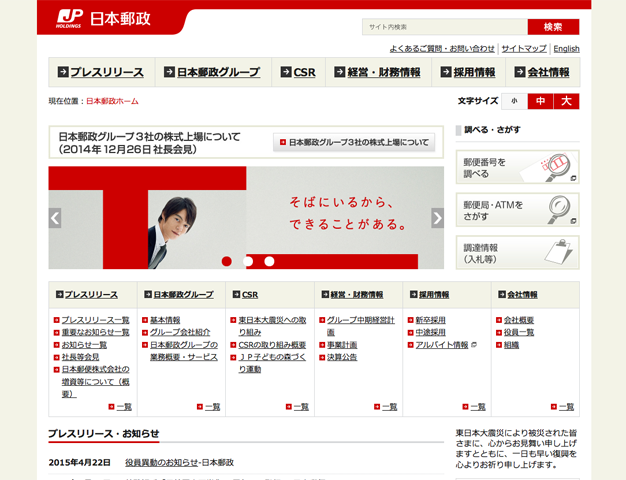Image resolution: width=626 pixels, height=480 pixels.
Task: Switch to the English site
Action: (x=566, y=49)
